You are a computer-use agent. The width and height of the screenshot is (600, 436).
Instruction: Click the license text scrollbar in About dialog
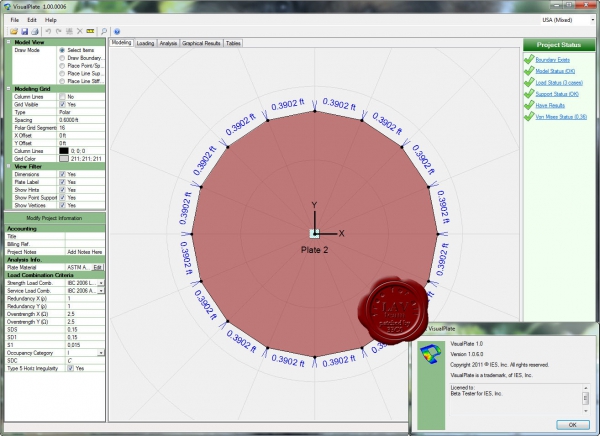click(585, 399)
